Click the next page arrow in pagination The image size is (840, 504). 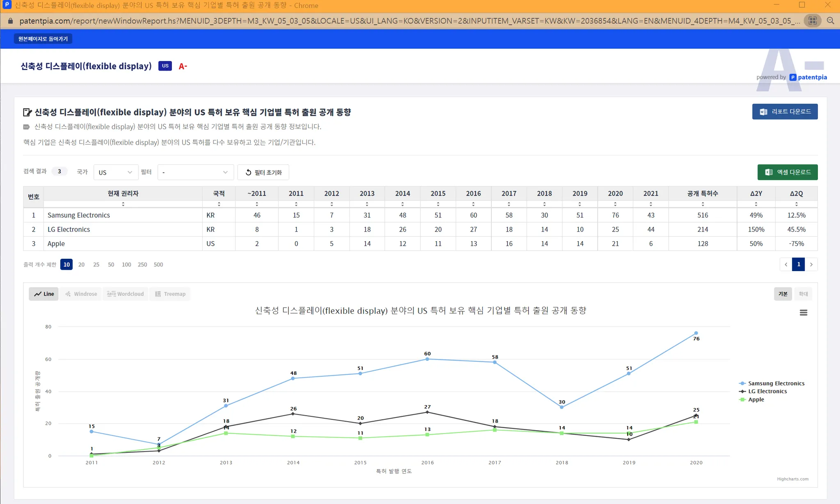tap(811, 265)
